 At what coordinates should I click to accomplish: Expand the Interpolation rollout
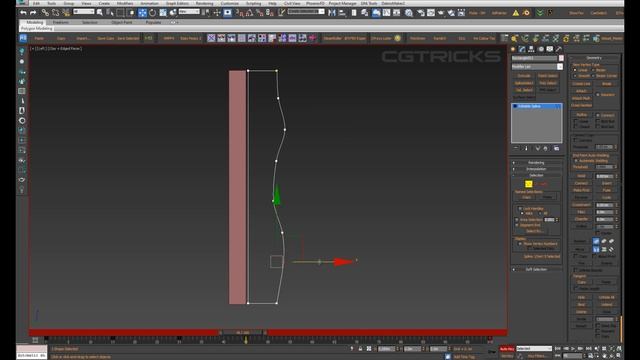pos(536,169)
